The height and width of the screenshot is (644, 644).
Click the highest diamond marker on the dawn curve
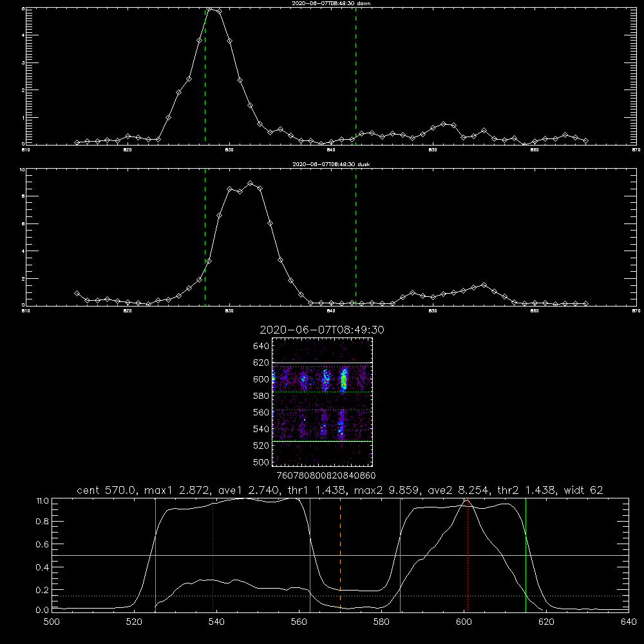tap(209, 8)
